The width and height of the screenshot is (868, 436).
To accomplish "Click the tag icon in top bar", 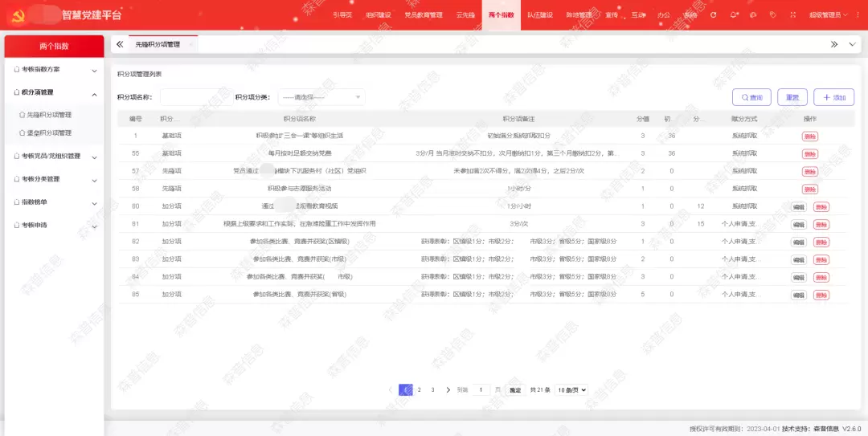I will tap(772, 15).
